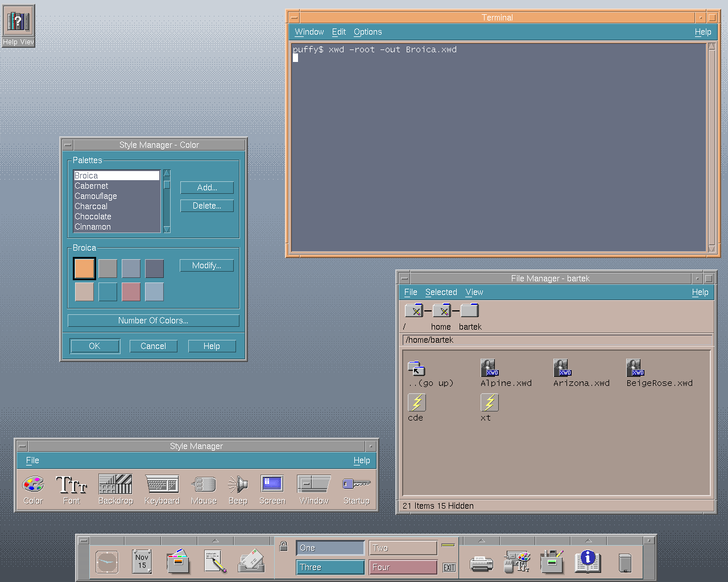Open the Options menu in Terminal
This screenshot has height=582, width=728.
click(367, 32)
